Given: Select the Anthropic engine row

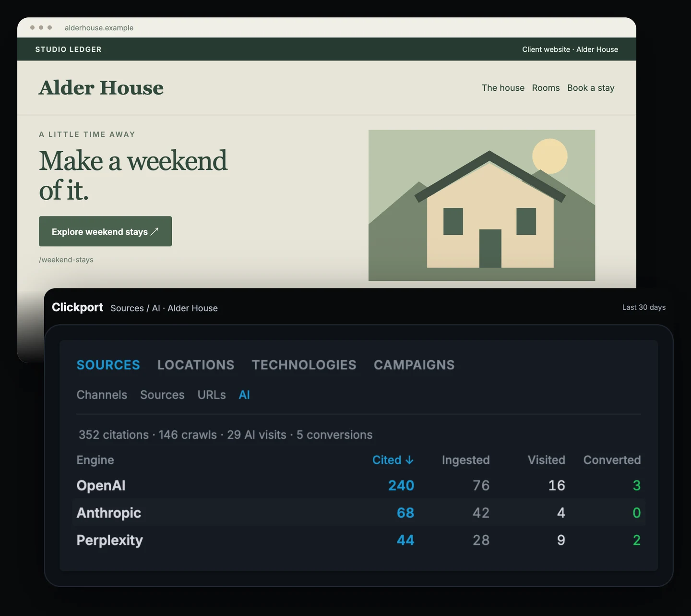Looking at the screenshot, I should pos(358,513).
